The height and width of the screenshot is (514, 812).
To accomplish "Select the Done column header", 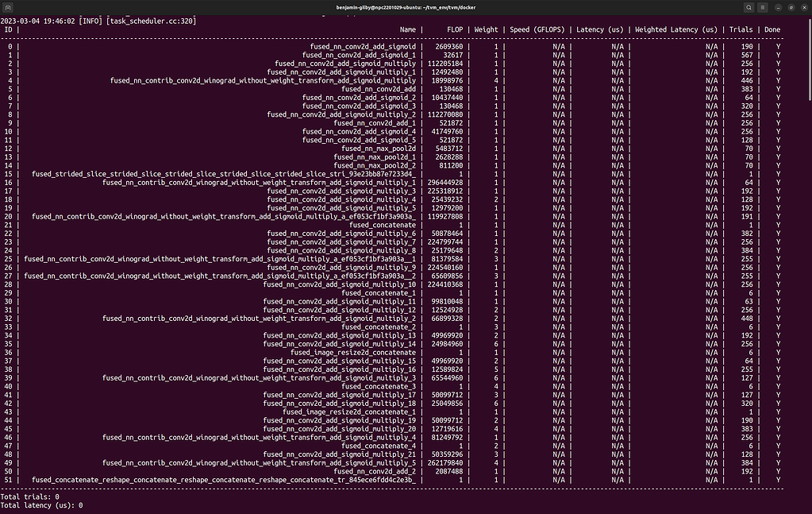I will 772,29.
